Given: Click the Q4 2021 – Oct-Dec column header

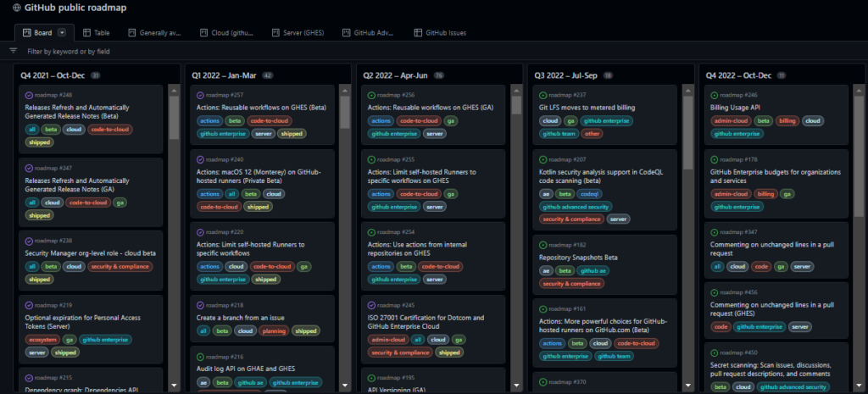Looking at the screenshot, I should [x=53, y=75].
